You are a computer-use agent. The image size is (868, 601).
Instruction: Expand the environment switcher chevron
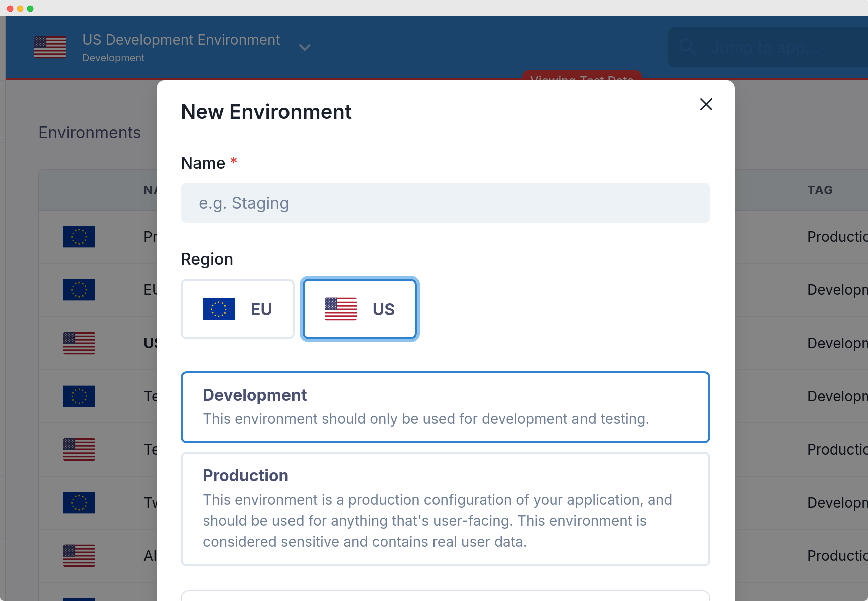coord(305,48)
